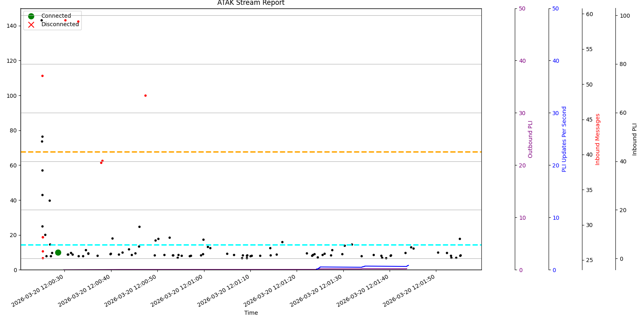
Task: Click the black Inbound PLI axis label
Action: click(x=634, y=139)
